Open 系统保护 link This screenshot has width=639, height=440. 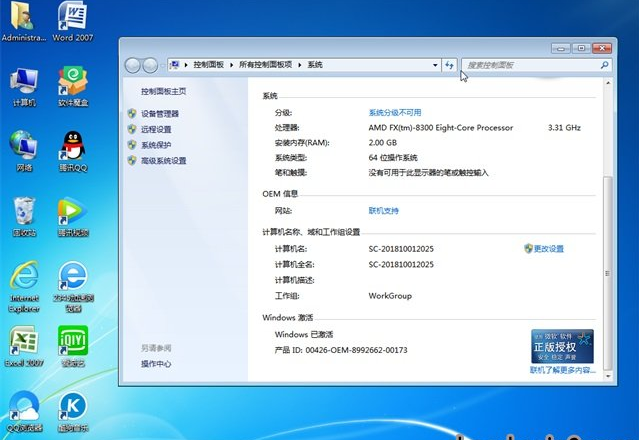pyautogui.click(x=156, y=145)
